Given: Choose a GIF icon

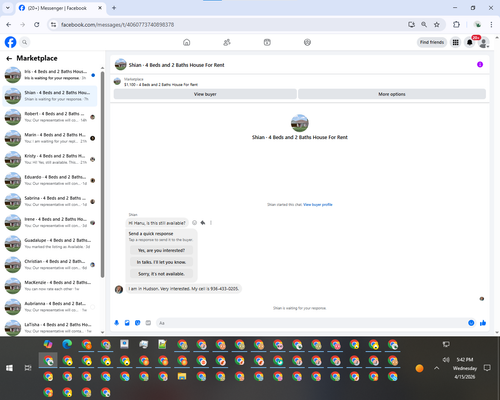Looking at the screenshot, I should (x=148, y=323).
